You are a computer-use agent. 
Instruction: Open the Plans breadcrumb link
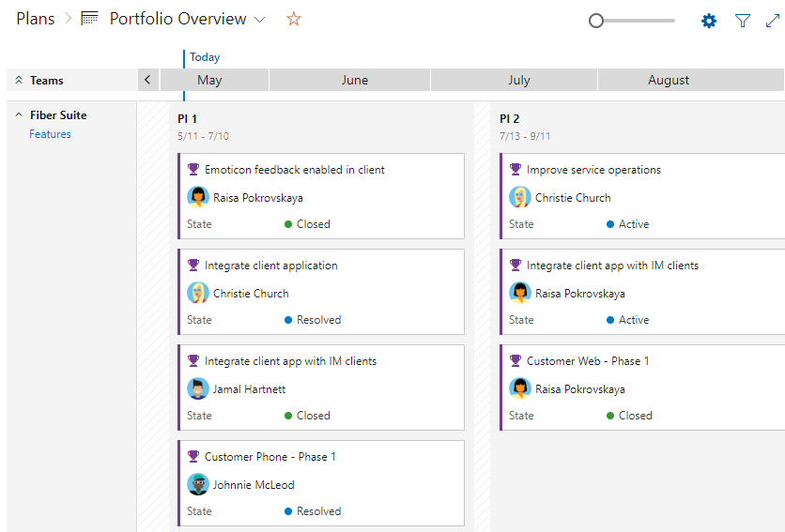tap(36, 19)
